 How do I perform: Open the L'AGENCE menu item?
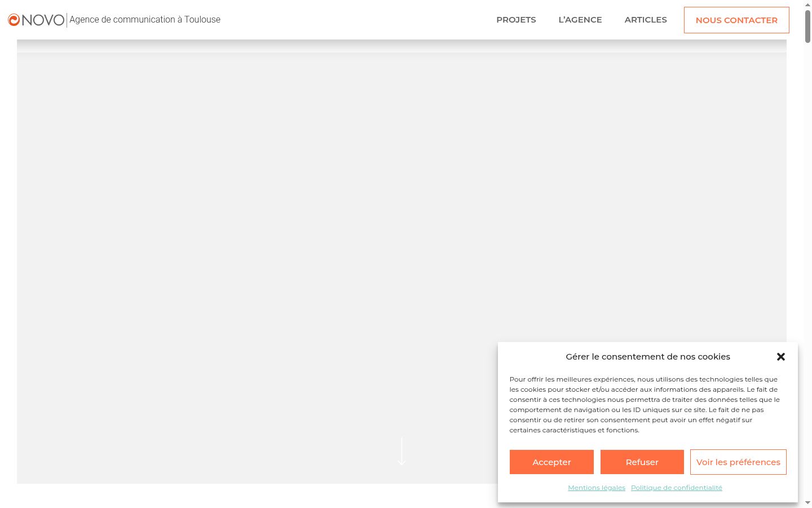pyautogui.click(x=580, y=20)
